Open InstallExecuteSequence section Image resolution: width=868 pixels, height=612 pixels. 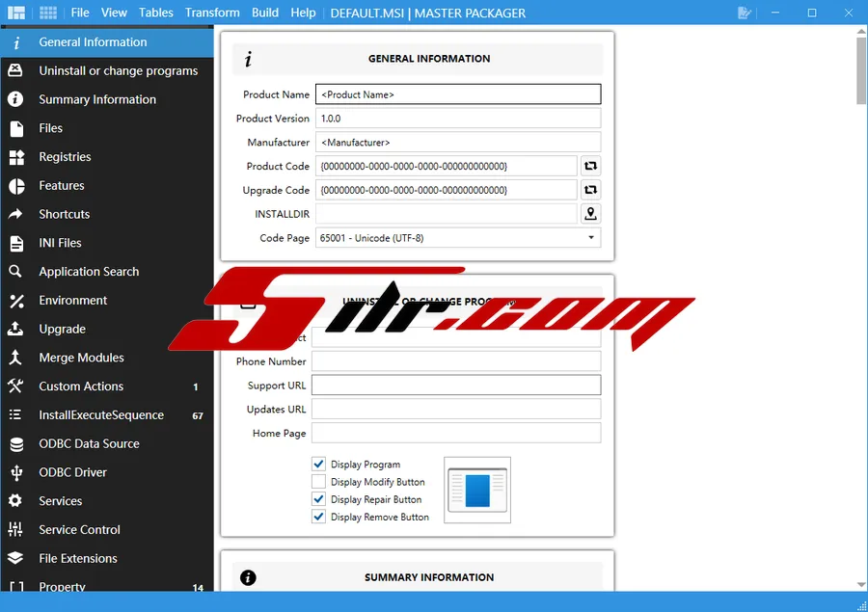tap(107, 415)
